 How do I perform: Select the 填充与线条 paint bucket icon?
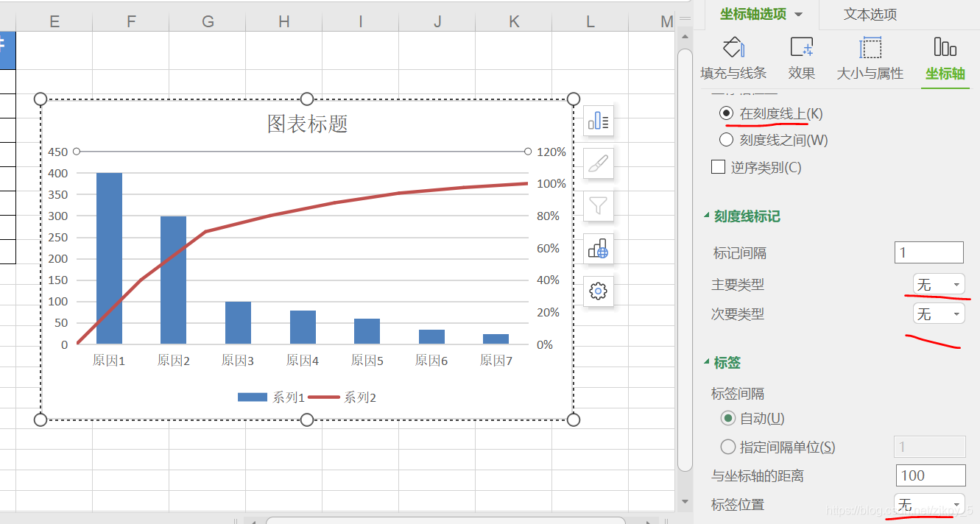[733, 47]
